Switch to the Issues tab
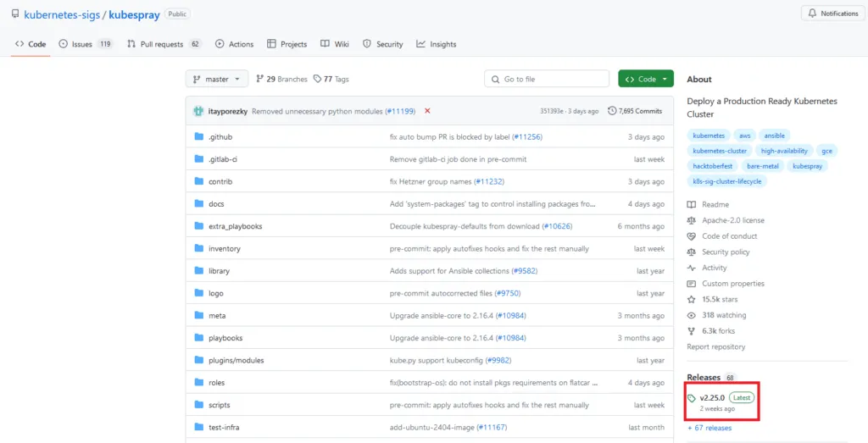 tap(86, 44)
